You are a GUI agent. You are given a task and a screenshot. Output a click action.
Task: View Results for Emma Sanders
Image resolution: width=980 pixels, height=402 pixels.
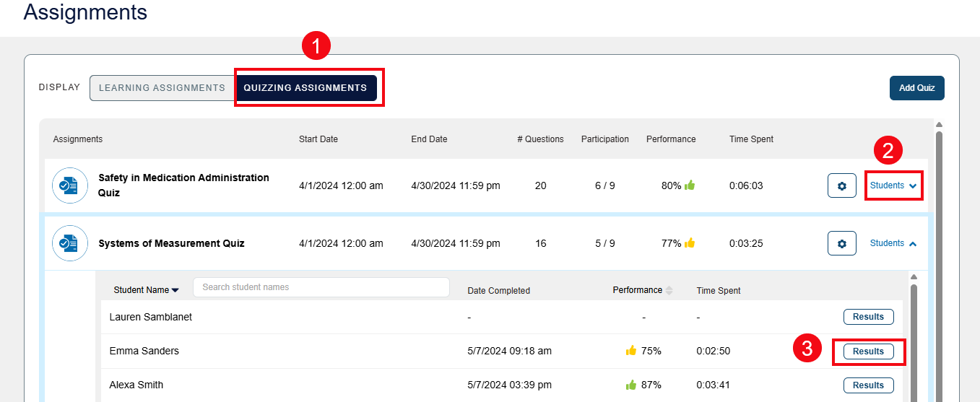[868, 351]
